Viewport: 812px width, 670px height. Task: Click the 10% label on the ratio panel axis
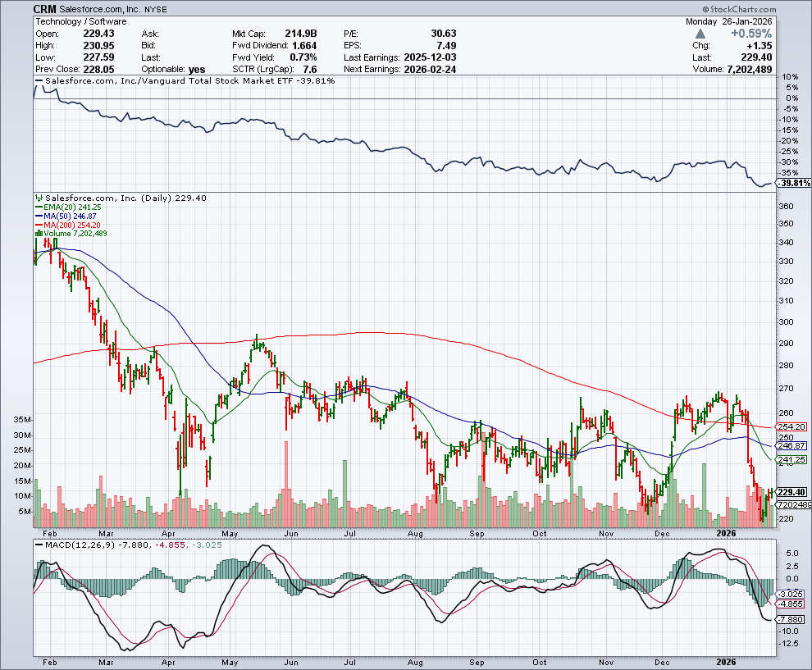tap(790, 76)
